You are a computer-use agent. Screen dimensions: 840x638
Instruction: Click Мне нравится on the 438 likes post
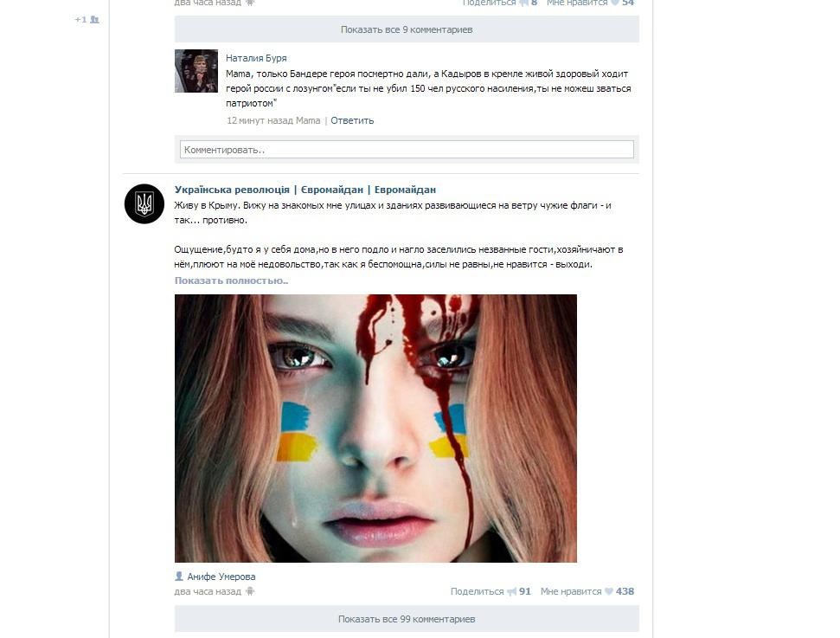[571, 591]
